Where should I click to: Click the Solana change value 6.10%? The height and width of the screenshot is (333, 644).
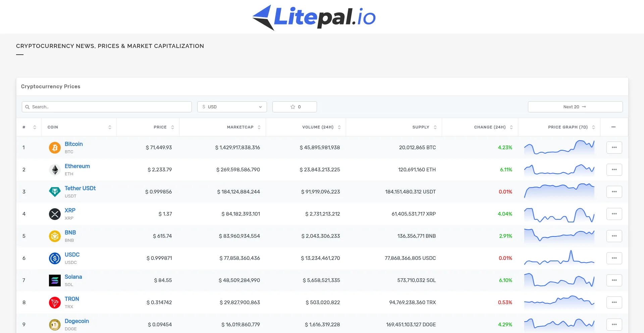click(505, 280)
